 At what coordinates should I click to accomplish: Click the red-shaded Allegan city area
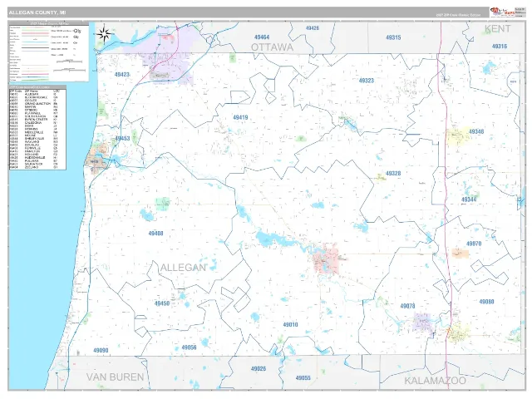pos(326,260)
